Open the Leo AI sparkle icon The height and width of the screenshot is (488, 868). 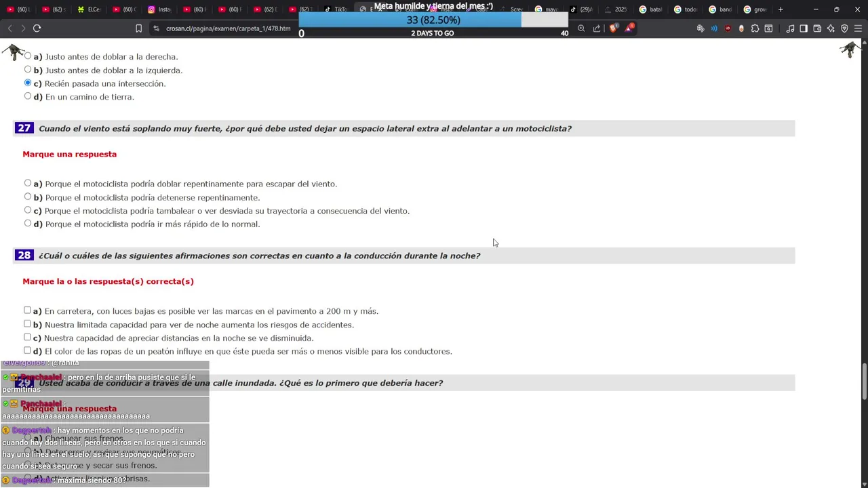[x=831, y=28]
